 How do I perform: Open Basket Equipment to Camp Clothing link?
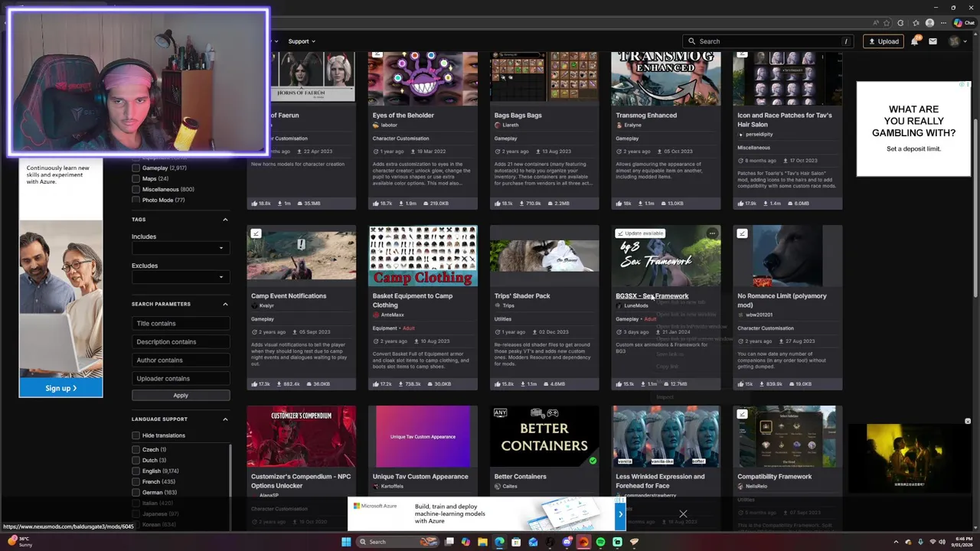(x=413, y=300)
